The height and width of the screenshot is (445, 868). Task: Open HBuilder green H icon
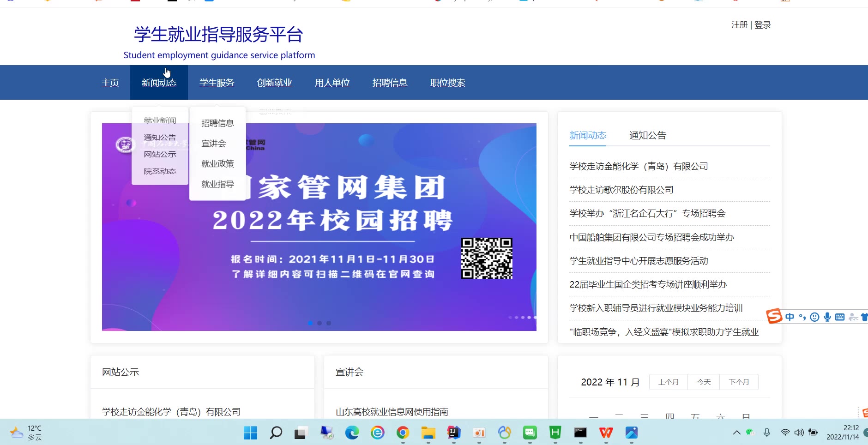[x=555, y=433]
